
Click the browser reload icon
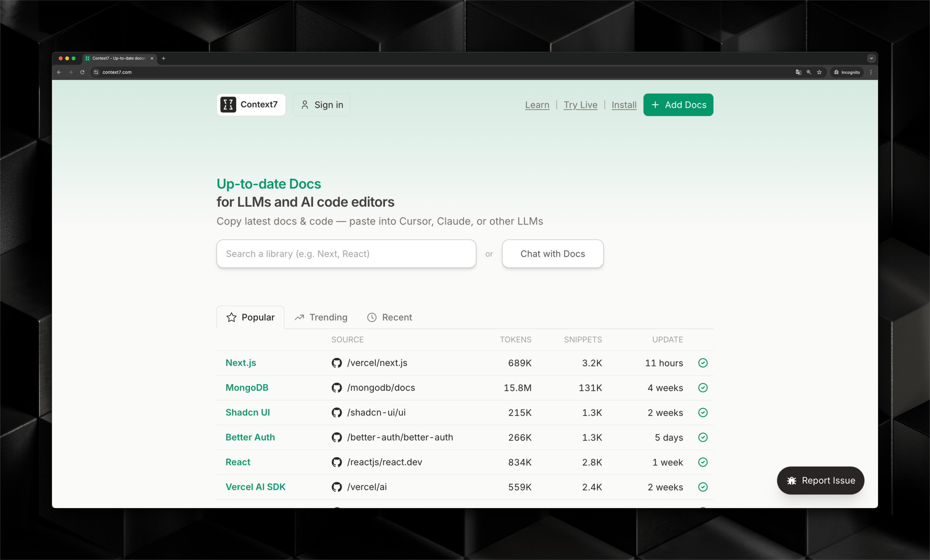point(82,72)
